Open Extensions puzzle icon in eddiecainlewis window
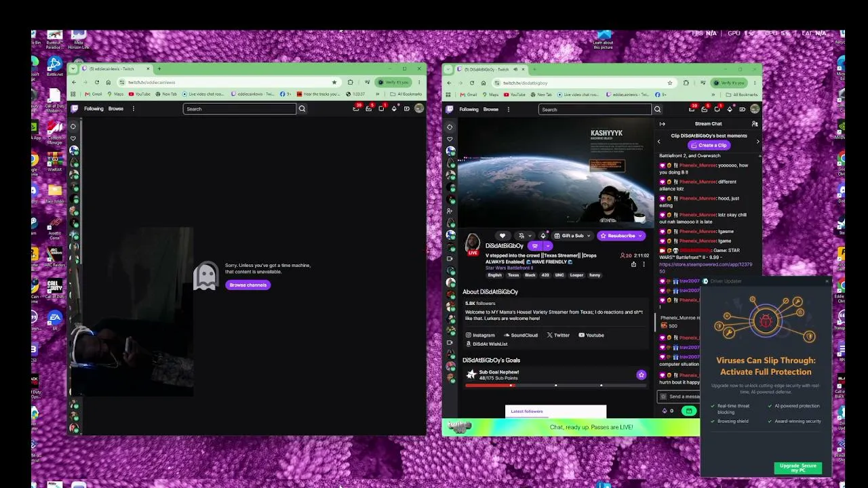Screen dimensions: 868x488 [350, 82]
